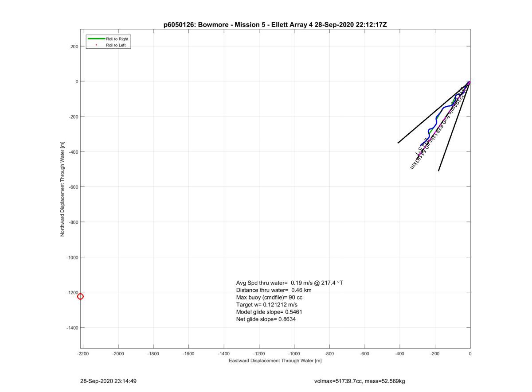The width and height of the screenshot is (532, 392).
Task: Click the '-1400' tick on the eastward axis
Action: coord(224,354)
